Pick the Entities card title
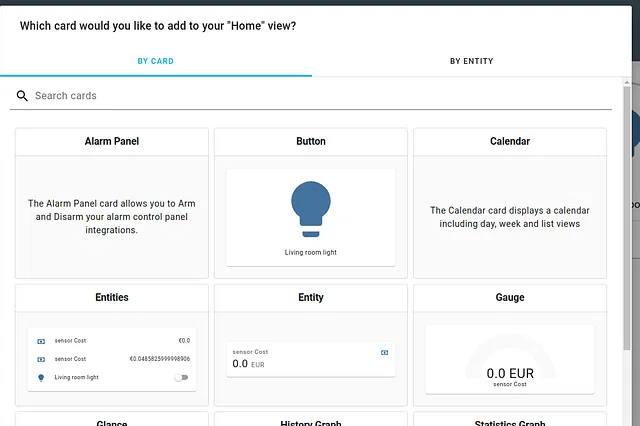Viewport: 640px width, 426px height. click(112, 298)
